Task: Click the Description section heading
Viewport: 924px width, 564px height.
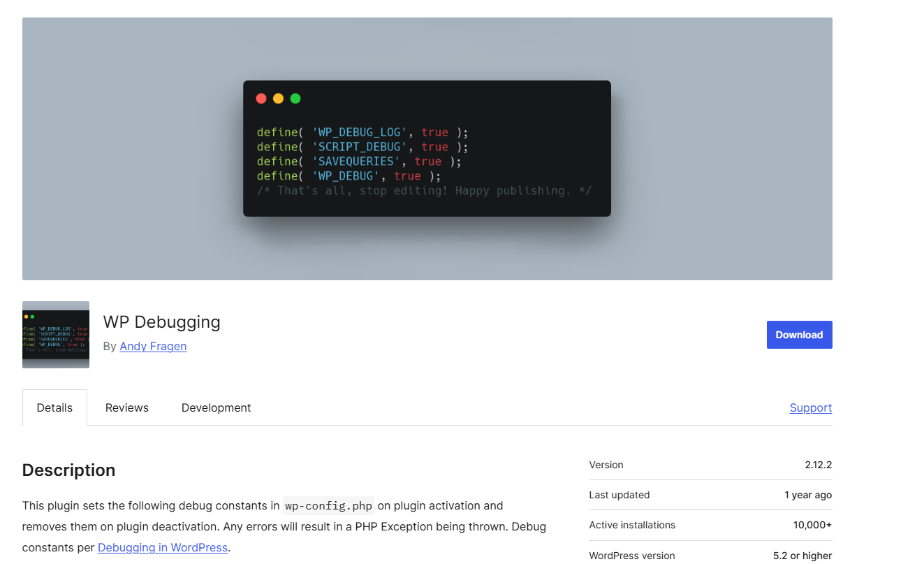Action: (x=68, y=470)
